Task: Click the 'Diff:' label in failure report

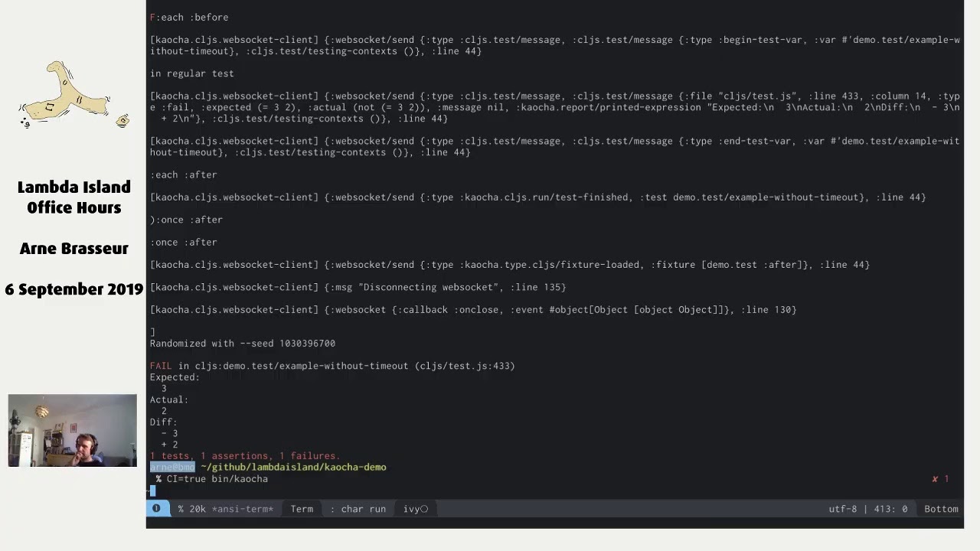Action: (x=164, y=422)
